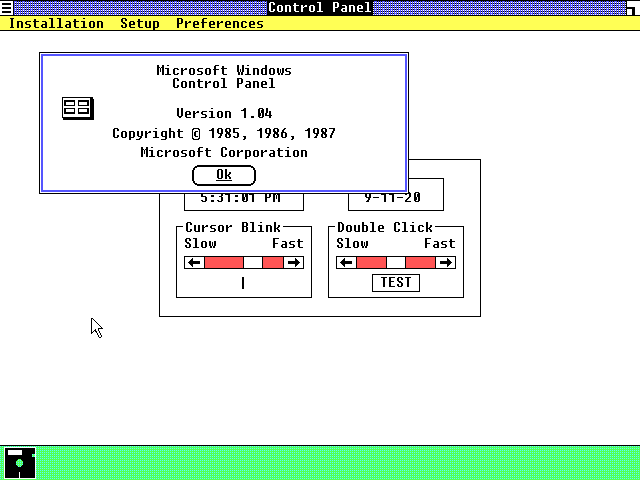Click Cursor Blink left arrow toward Slow
This screenshot has width=640, height=480.
(x=194, y=262)
